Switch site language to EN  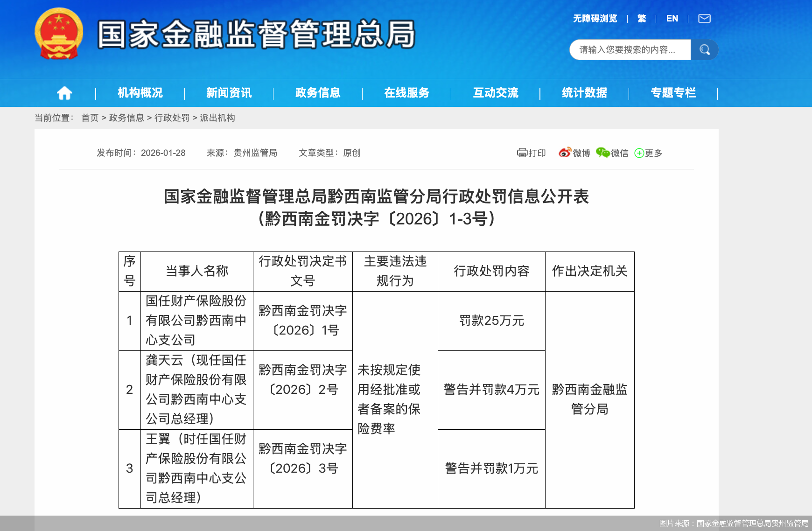tap(672, 19)
